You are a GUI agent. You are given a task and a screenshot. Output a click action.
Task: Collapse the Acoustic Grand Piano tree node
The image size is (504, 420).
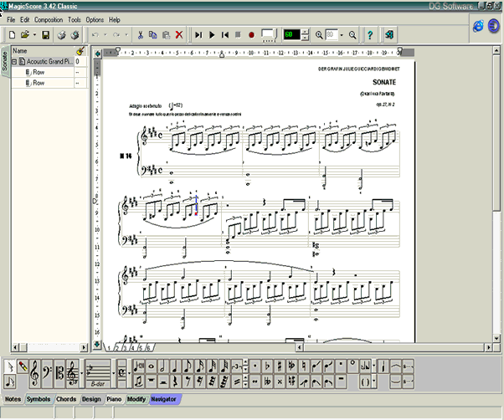(x=14, y=61)
